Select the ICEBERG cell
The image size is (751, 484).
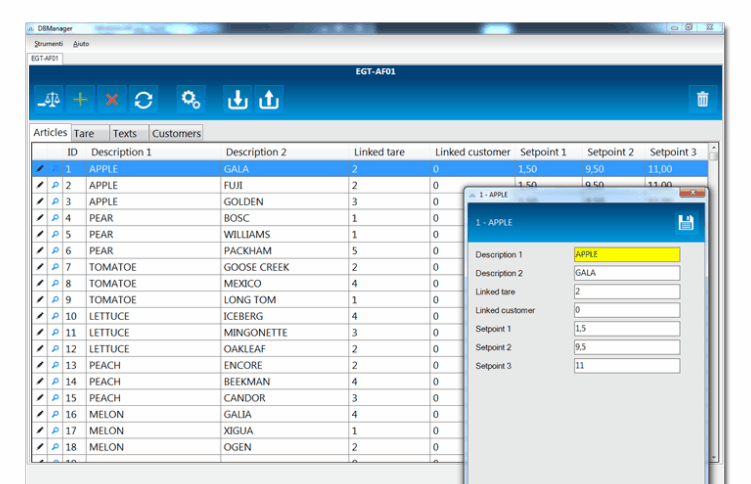284,316
